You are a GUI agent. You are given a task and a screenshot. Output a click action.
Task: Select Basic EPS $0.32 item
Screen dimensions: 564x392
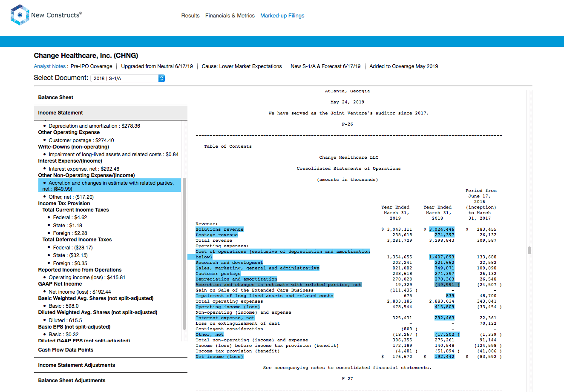pyautogui.click(x=63, y=335)
